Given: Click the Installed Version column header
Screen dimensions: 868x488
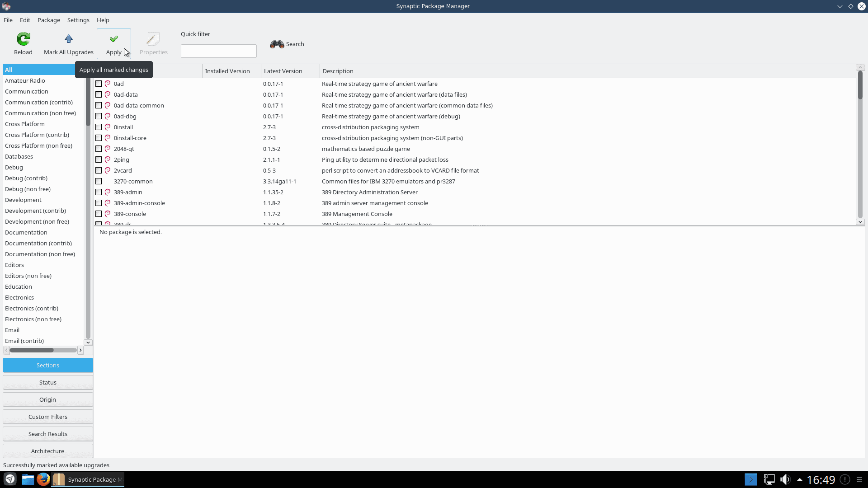Looking at the screenshot, I should click(x=231, y=71).
